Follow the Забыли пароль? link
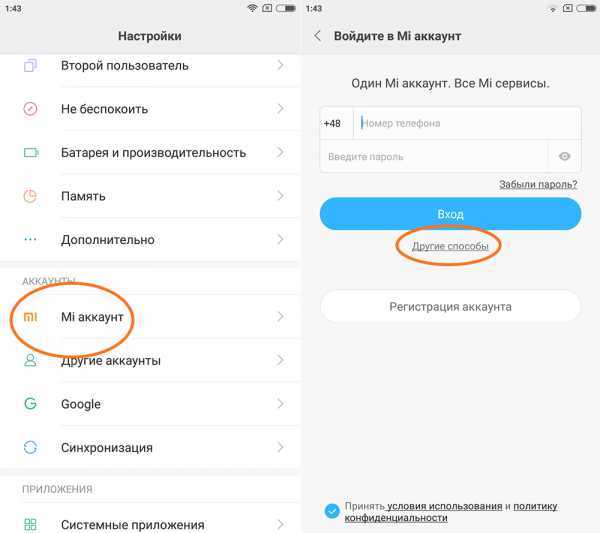This screenshot has height=533, width=600. (538, 184)
